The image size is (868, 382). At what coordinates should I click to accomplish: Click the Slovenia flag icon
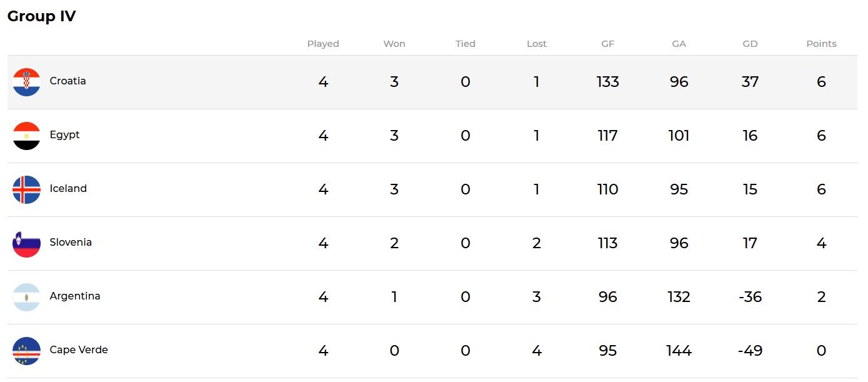[26, 243]
